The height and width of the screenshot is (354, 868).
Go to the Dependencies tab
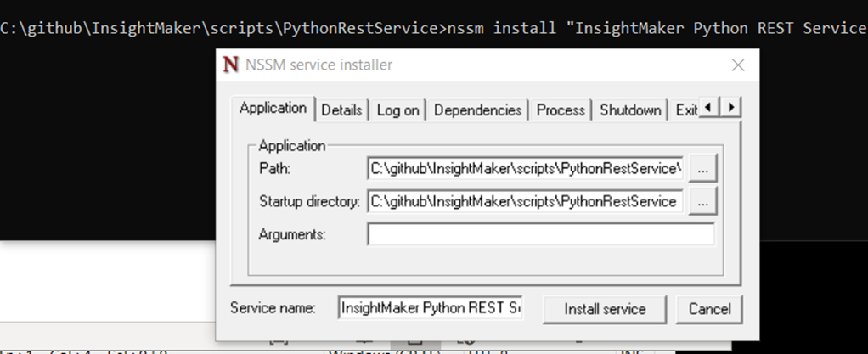[477, 110]
